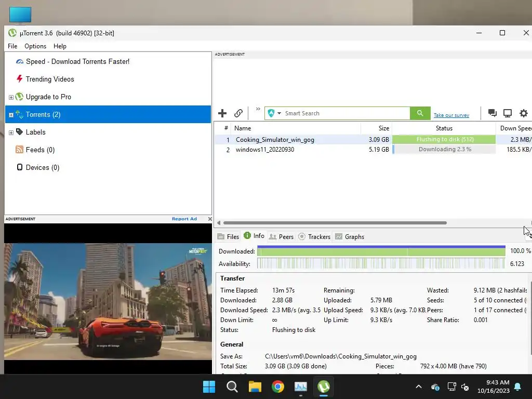Switch to the Trackers tab
532x399 pixels.
pyautogui.click(x=314, y=236)
